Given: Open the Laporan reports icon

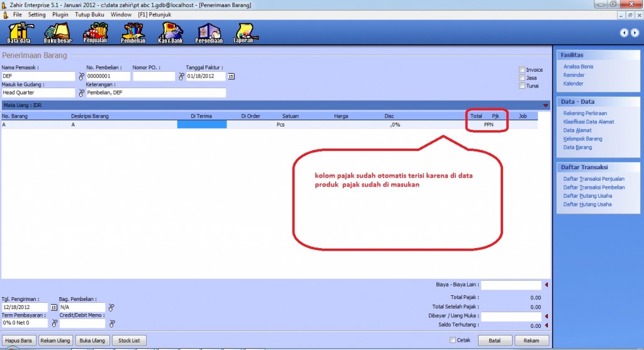Looking at the screenshot, I should coord(244,31).
